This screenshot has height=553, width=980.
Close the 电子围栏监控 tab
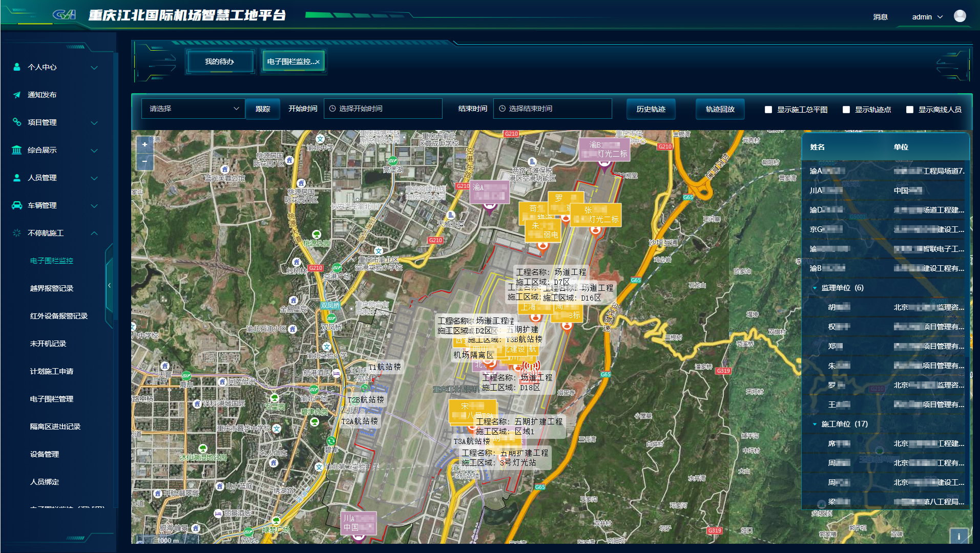[x=317, y=62]
